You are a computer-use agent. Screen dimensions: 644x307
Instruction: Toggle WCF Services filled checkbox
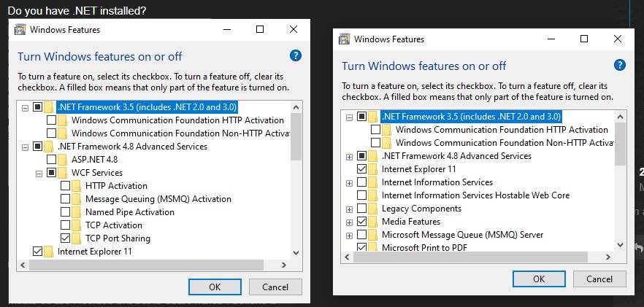click(51, 173)
